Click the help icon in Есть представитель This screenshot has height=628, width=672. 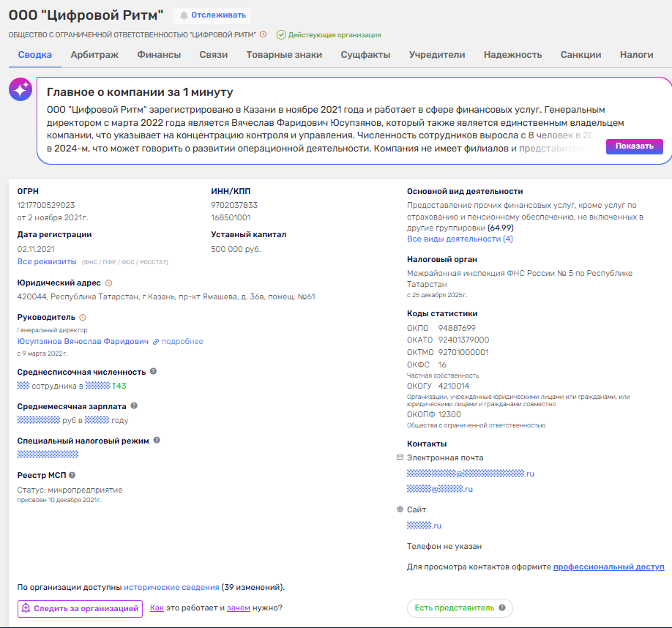[x=502, y=608]
